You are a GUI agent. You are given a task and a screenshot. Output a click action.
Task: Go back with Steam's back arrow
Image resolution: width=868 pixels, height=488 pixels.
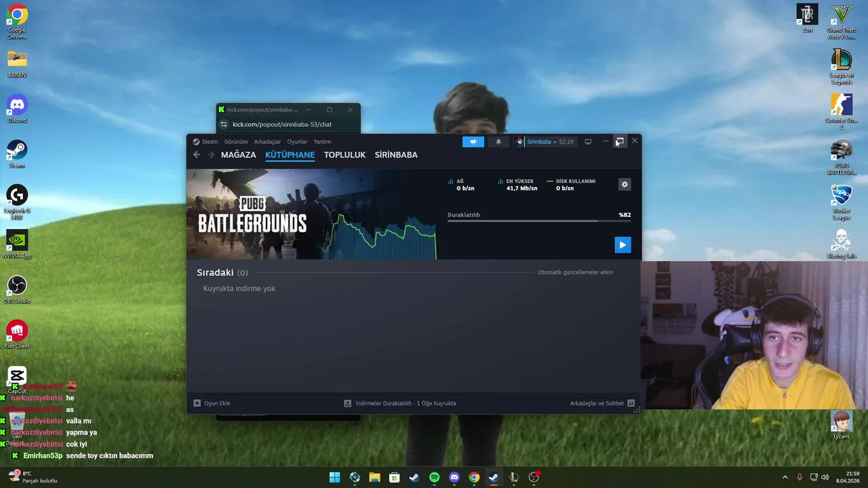pyautogui.click(x=197, y=155)
